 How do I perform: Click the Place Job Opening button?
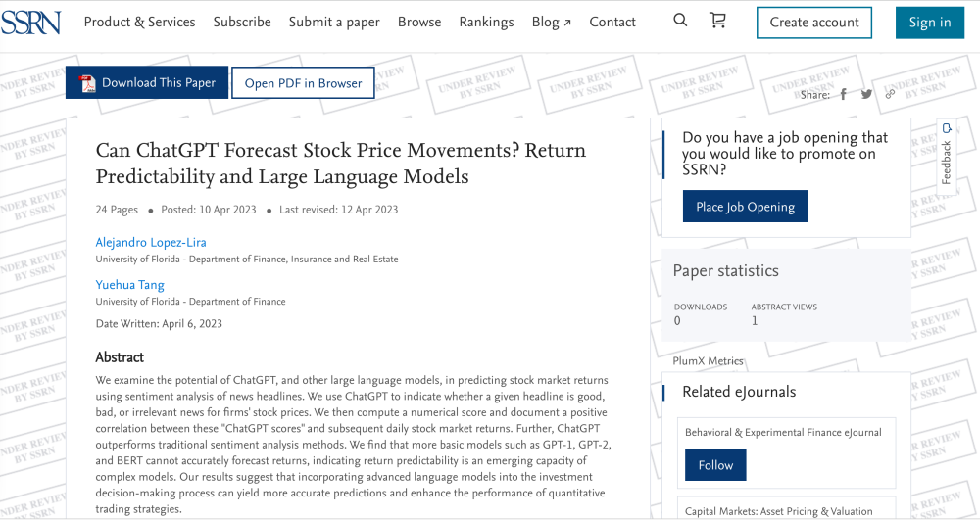point(745,206)
